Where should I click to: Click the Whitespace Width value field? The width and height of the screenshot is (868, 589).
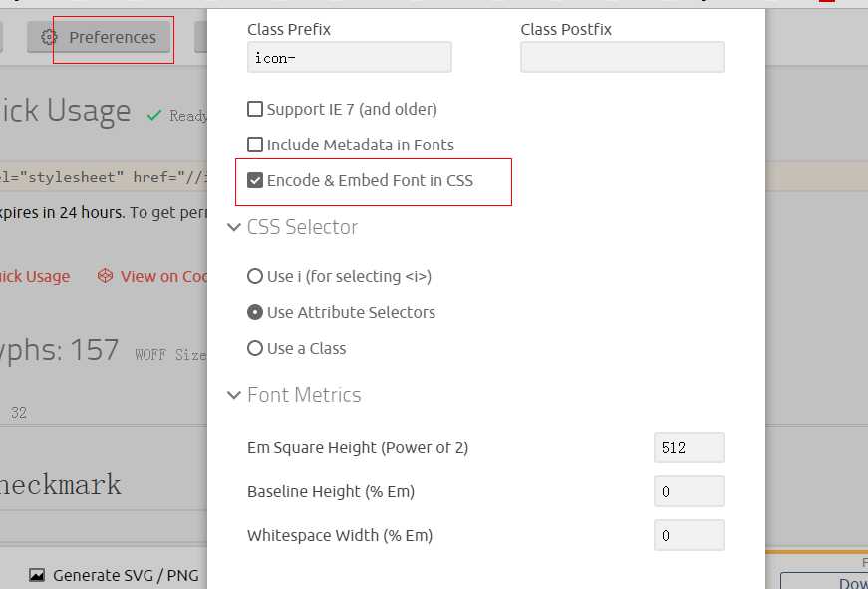(690, 535)
